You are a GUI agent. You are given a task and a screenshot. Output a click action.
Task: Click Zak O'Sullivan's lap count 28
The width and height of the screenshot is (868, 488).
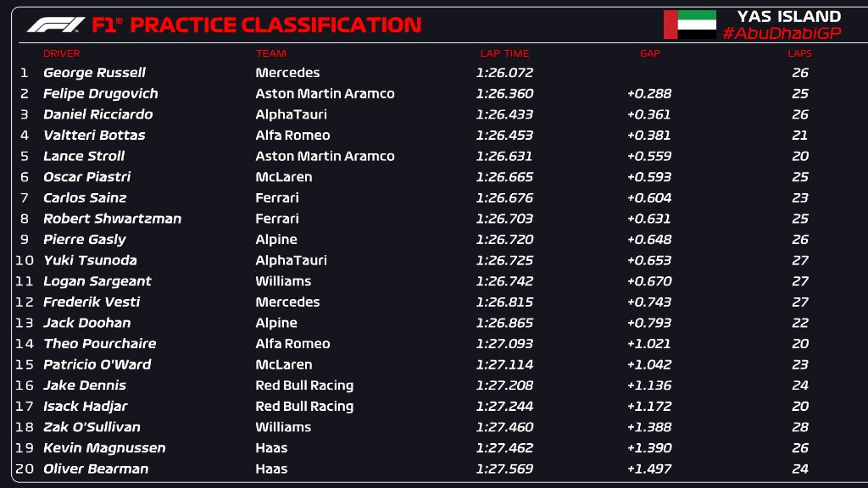800,427
